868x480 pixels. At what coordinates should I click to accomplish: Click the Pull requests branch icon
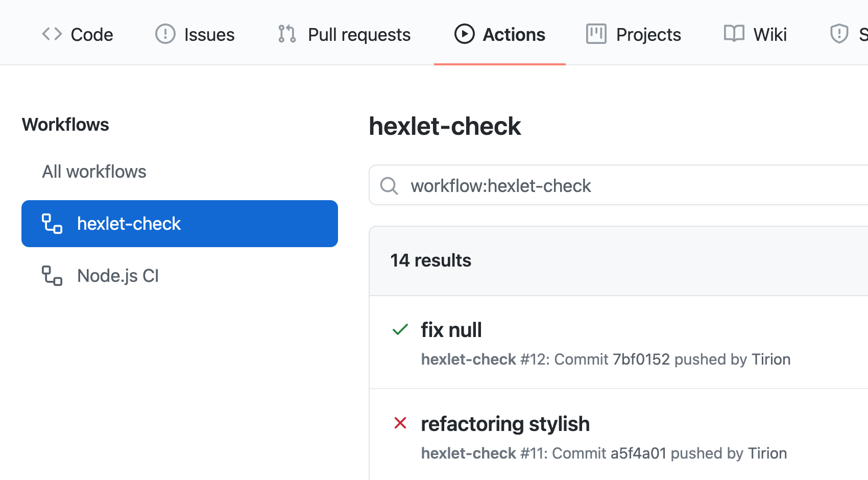[x=287, y=34]
